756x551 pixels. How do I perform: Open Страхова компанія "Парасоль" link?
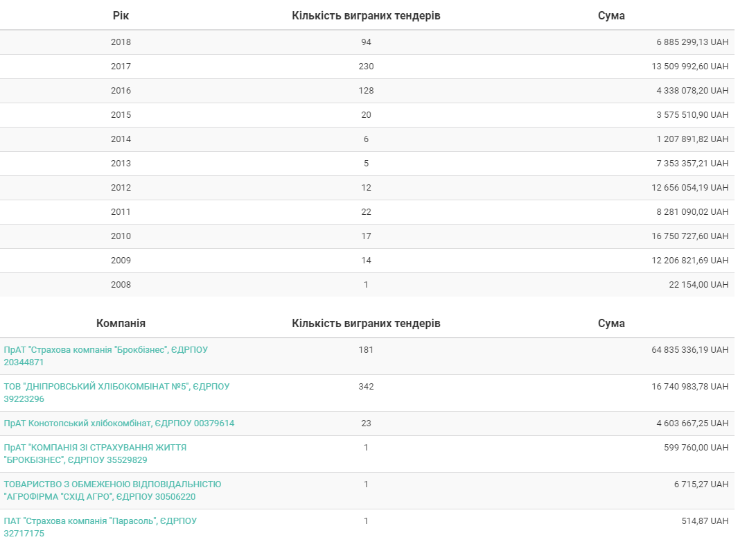[100, 521]
